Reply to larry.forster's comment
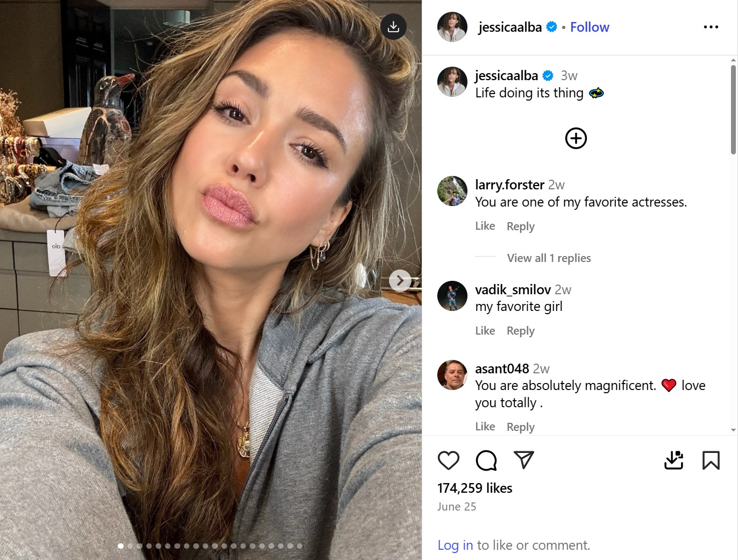This screenshot has height=560, width=738. click(520, 226)
